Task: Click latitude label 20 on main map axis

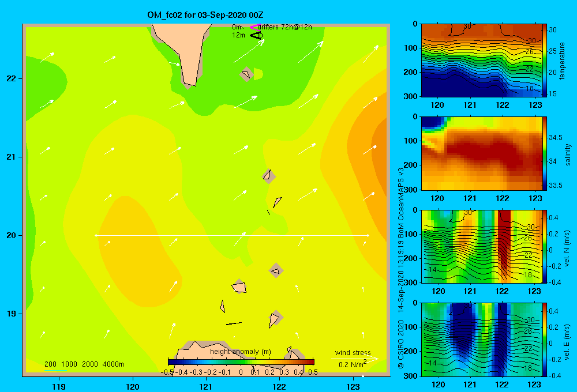Action: click(x=12, y=235)
